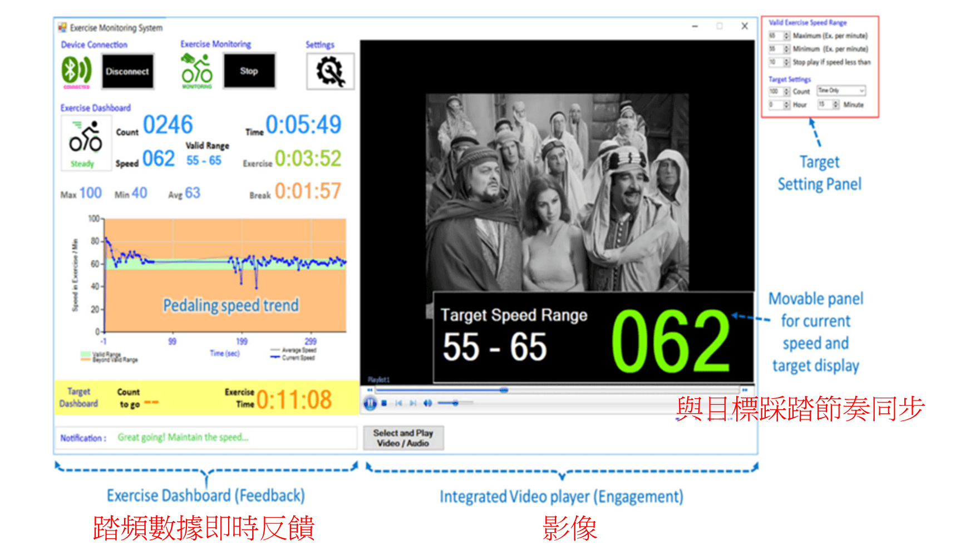Click Select and Play Video / Audio
Screen dimensions: 960x560
(x=403, y=438)
